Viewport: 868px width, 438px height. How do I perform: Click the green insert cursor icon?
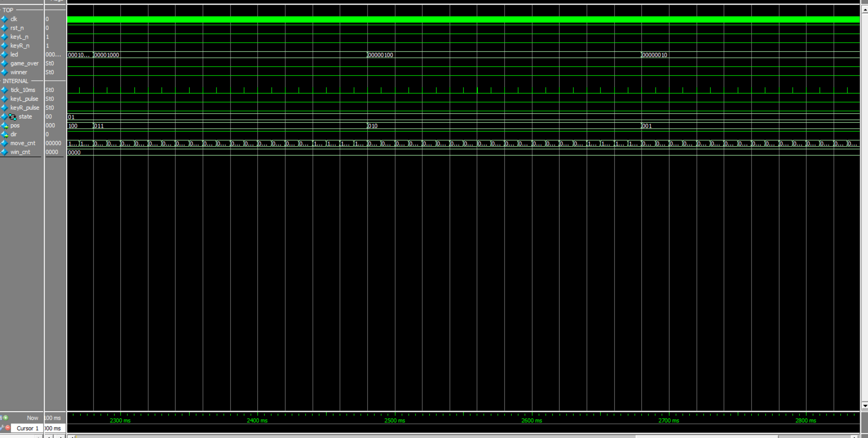pos(6,418)
